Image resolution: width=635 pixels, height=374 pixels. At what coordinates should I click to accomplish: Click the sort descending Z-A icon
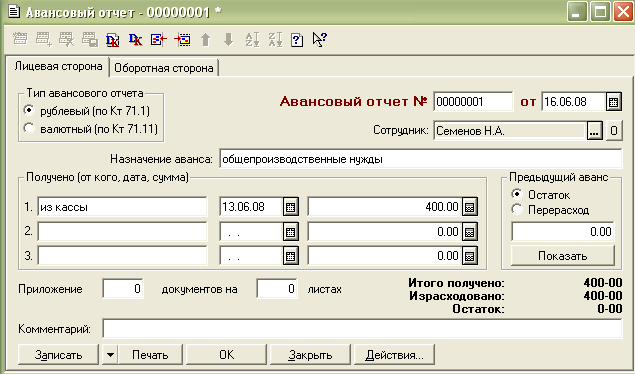point(275,39)
